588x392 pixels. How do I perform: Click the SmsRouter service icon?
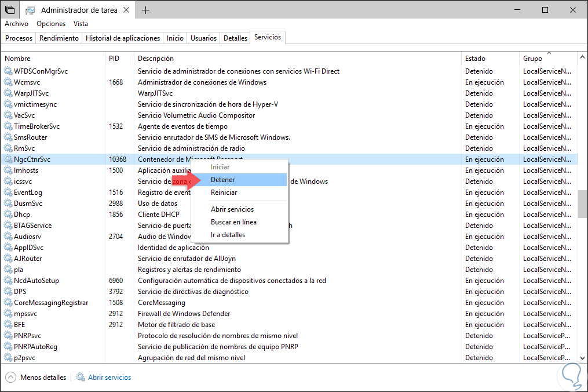(x=8, y=137)
